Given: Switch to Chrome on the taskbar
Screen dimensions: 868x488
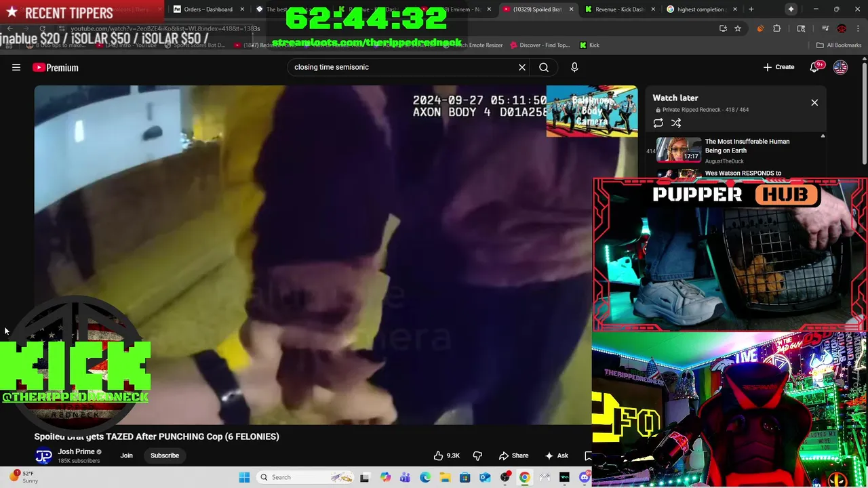Looking at the screenshot, I should click(x=525, y=477).
